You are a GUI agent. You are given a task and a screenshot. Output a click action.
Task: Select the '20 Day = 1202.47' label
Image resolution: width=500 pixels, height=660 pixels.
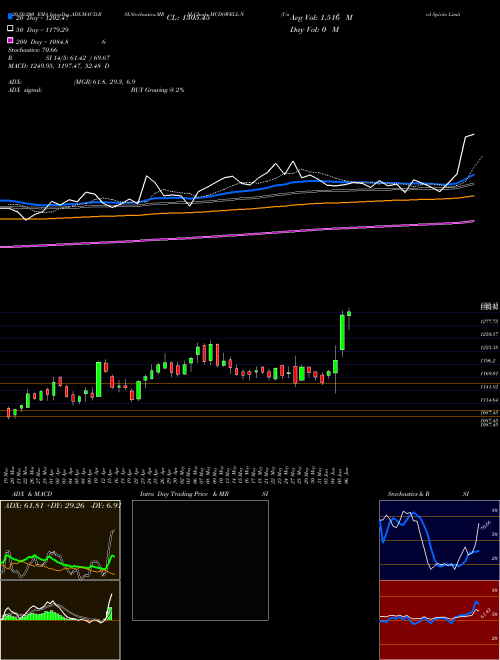(x=41, y=18)
